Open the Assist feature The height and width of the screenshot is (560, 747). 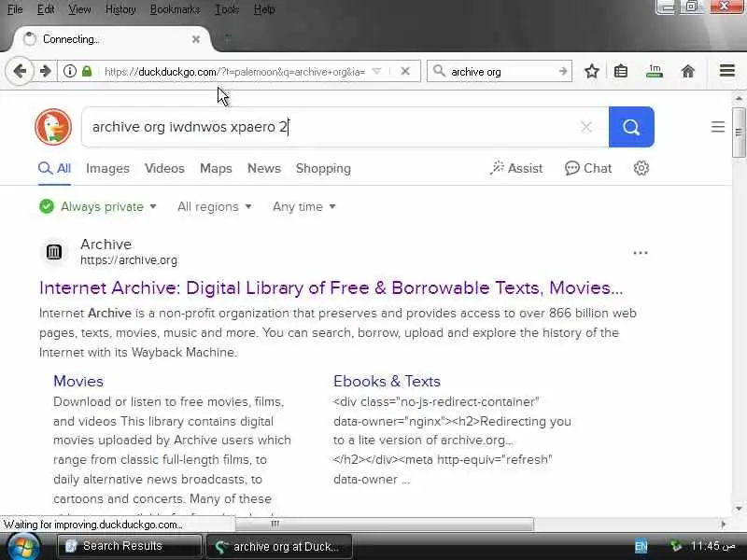point(516,168)
